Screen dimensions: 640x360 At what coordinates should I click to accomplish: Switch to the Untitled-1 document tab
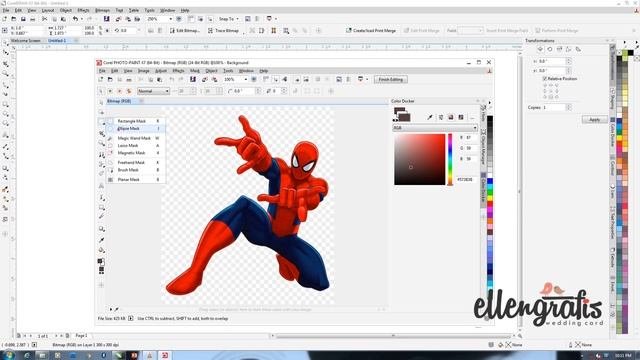coord(57,41)
